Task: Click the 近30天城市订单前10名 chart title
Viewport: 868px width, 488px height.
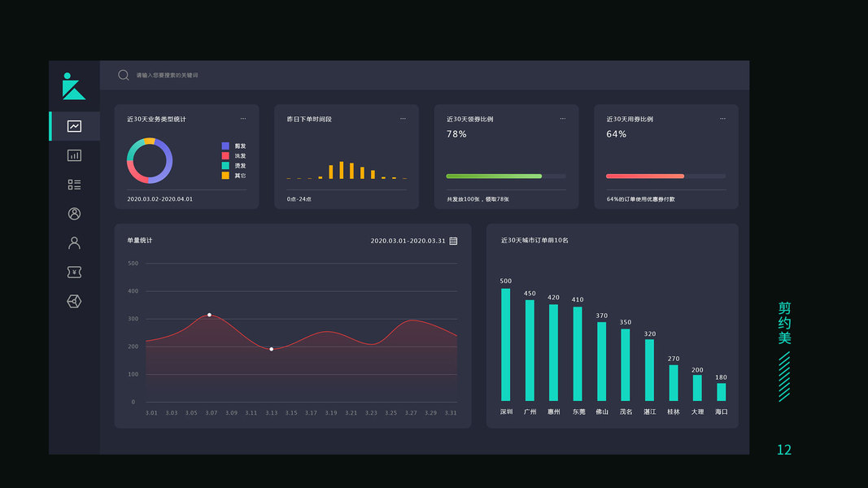Action: (534, 240)
